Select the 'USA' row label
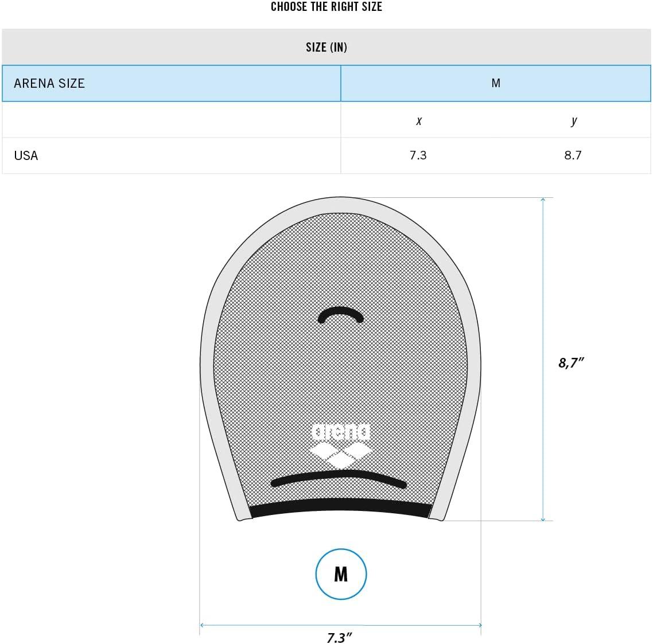This screenshot has height=644, width=653. point(26,155)
